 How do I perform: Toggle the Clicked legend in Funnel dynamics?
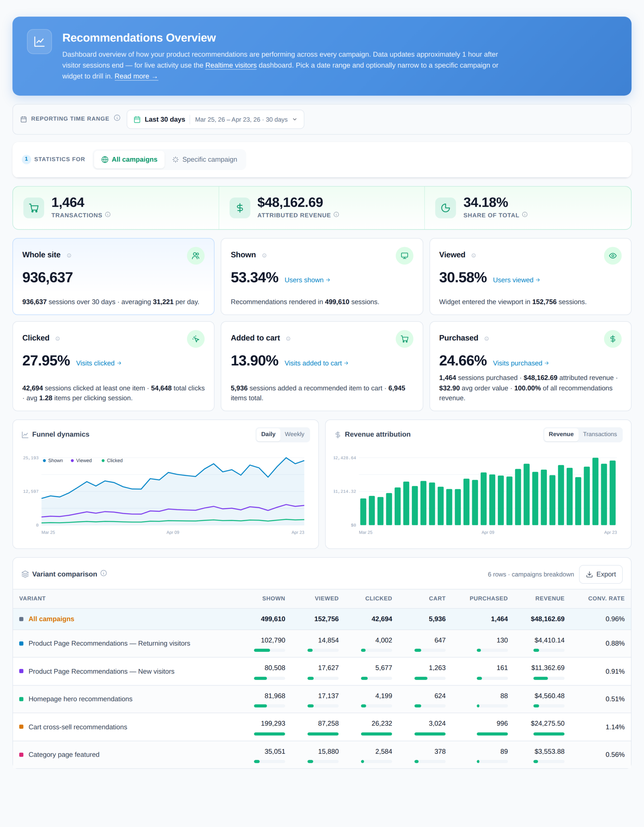112,460
